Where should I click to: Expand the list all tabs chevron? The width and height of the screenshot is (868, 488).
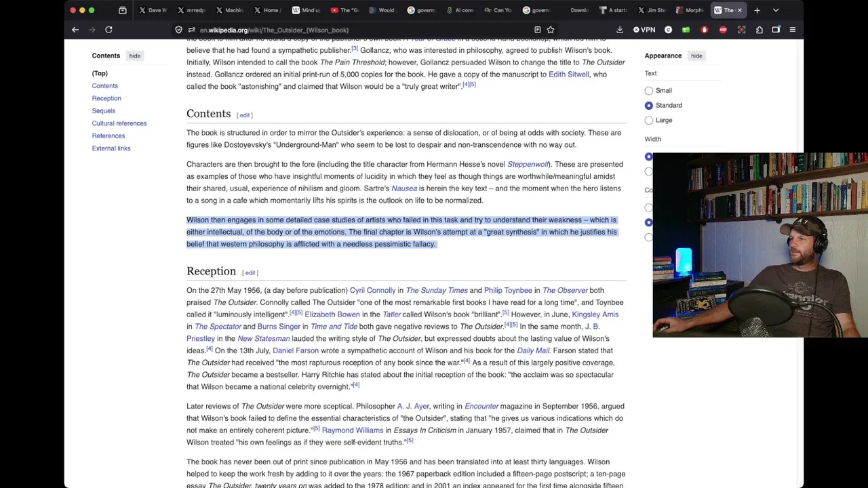click(x=776, y=10)
